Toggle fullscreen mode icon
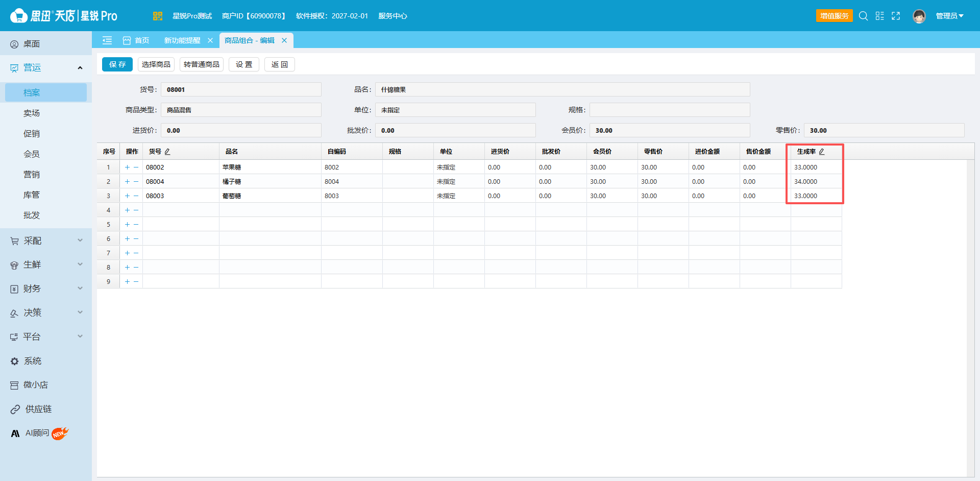 point(896,16)
